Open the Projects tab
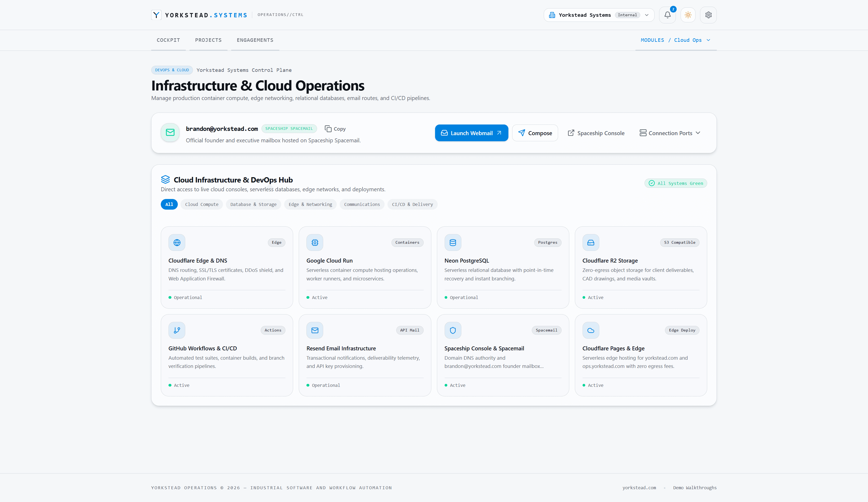The image size is (868, 502). tap(208, 40)
